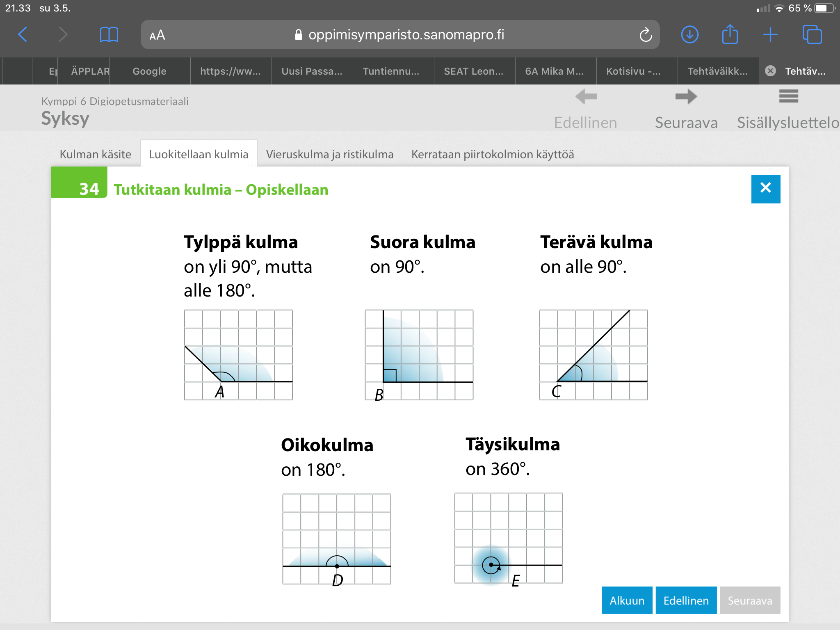
Task: Add new tab with plus icon
Action: tap(770, 34)
